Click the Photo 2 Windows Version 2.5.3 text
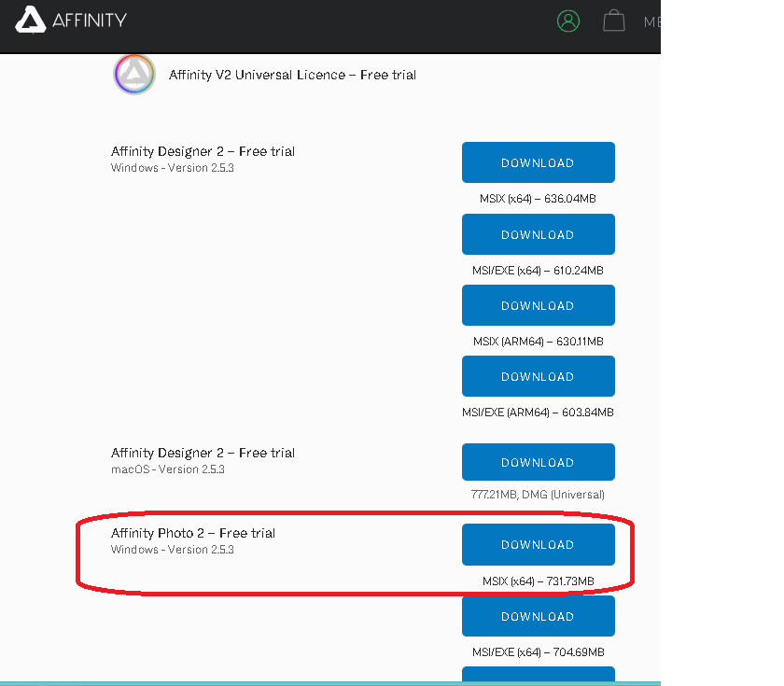This screenshot has width=784, height=686. tap(172, 550)
